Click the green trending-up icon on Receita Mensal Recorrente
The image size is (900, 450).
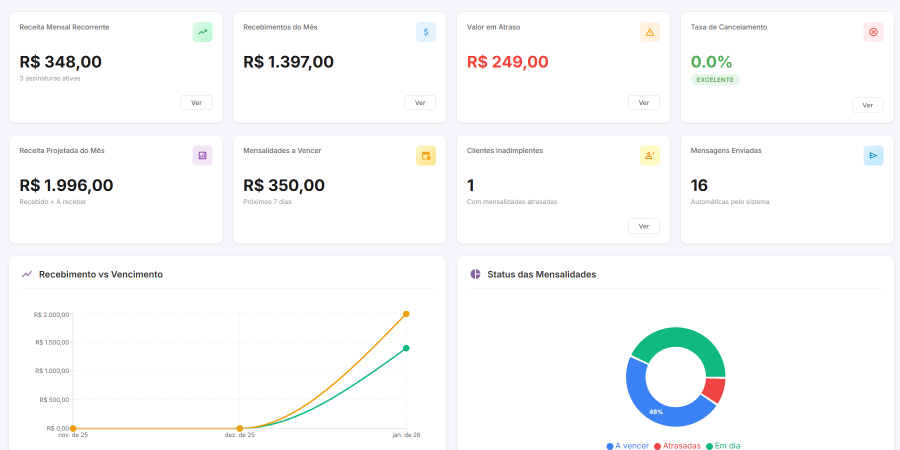(x=203, y=32)
